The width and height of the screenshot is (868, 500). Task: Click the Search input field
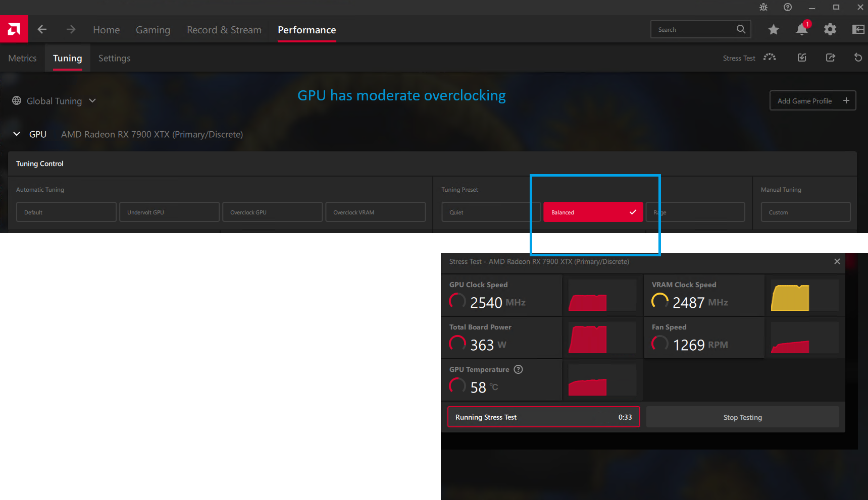click(x=701, y=29)
